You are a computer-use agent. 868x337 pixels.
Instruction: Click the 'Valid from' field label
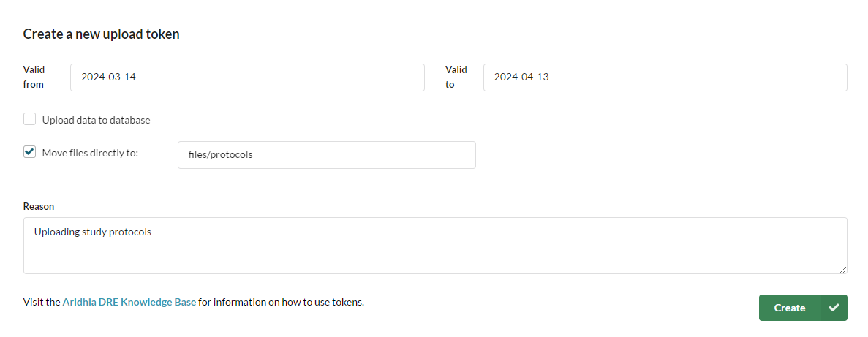pyautogui.click(x=34, y=77)
